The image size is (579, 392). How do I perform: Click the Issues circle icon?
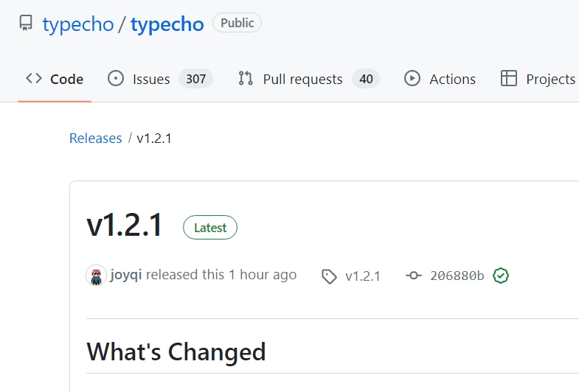[116, 79]
